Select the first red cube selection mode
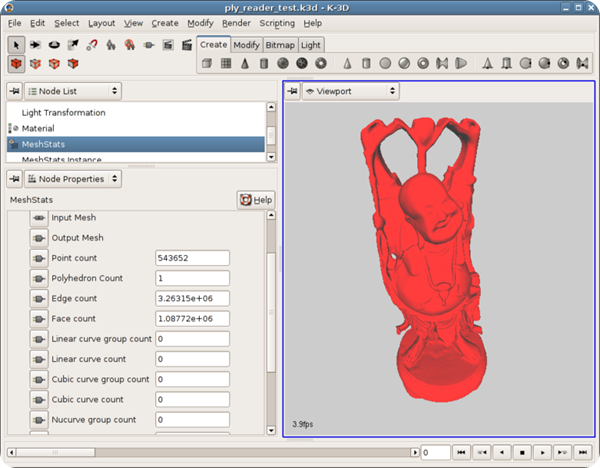 click(16, 64)
